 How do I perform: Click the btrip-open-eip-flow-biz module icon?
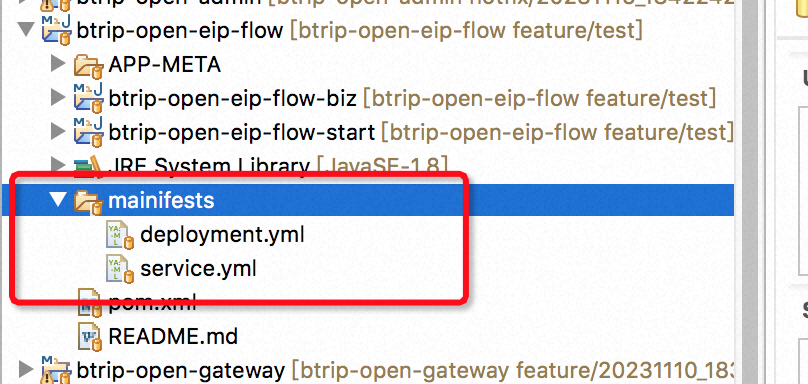tap(89, 99)
